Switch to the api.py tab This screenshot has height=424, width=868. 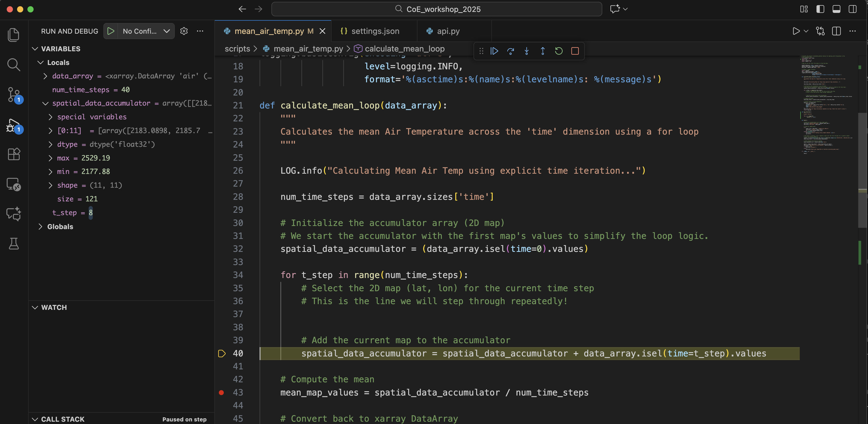[x=448, y=31]
